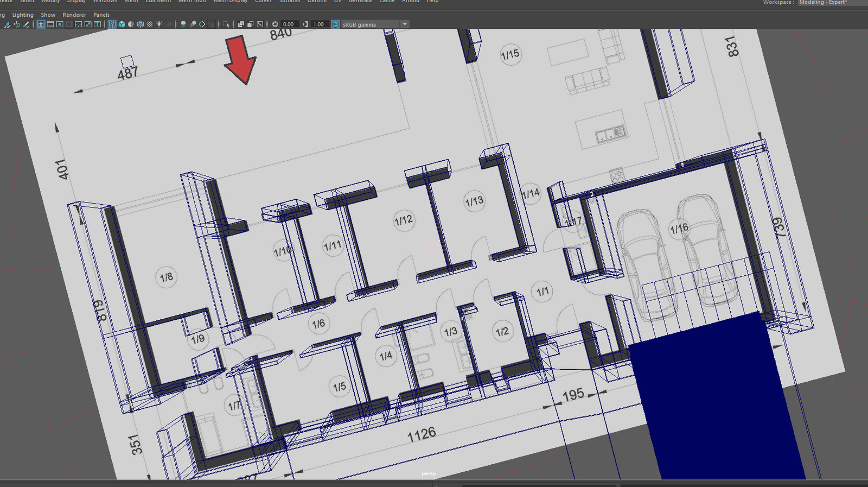Viewport: 868px width, 487px height.
Task: Click room label 1/5 on floorplan
Action: (340, 387)
